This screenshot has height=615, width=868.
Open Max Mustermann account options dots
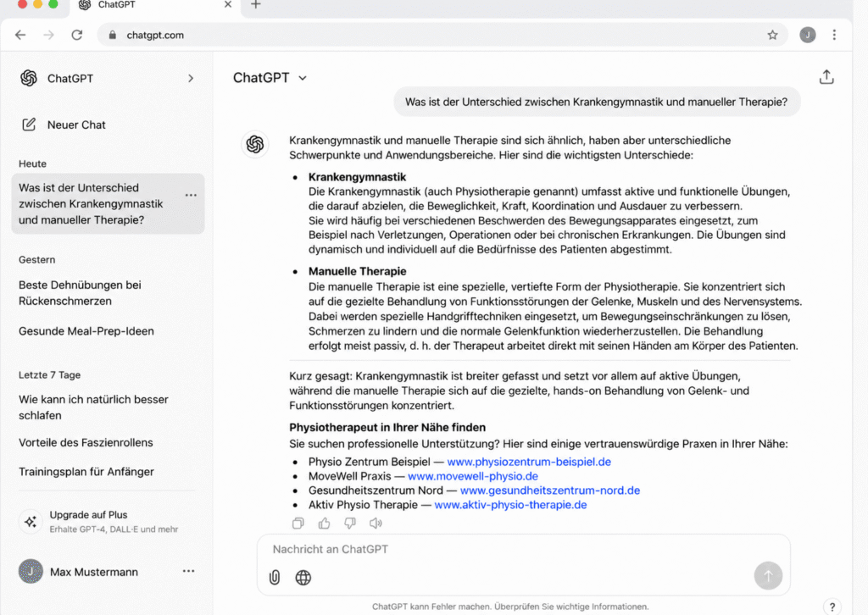[188, 571]
